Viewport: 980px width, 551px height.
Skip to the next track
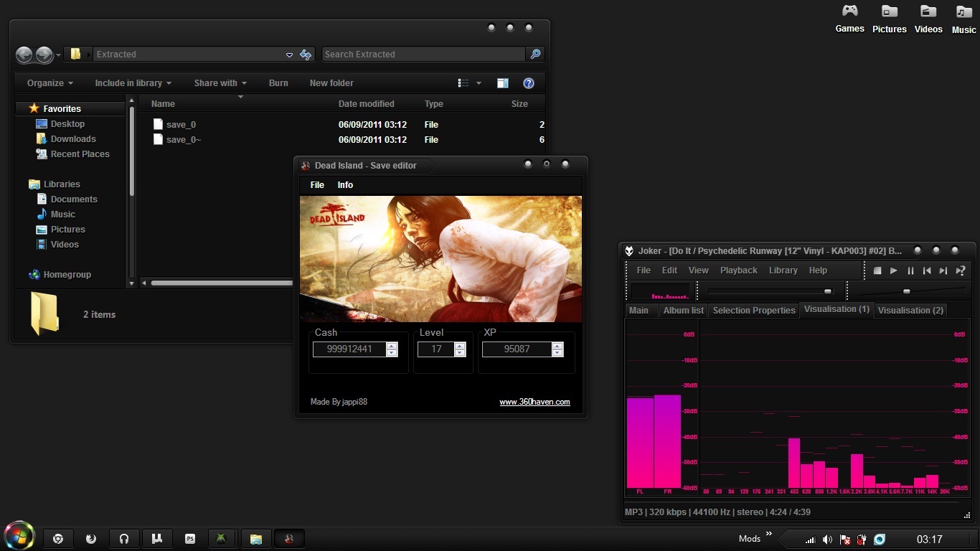tap(943, 270)
